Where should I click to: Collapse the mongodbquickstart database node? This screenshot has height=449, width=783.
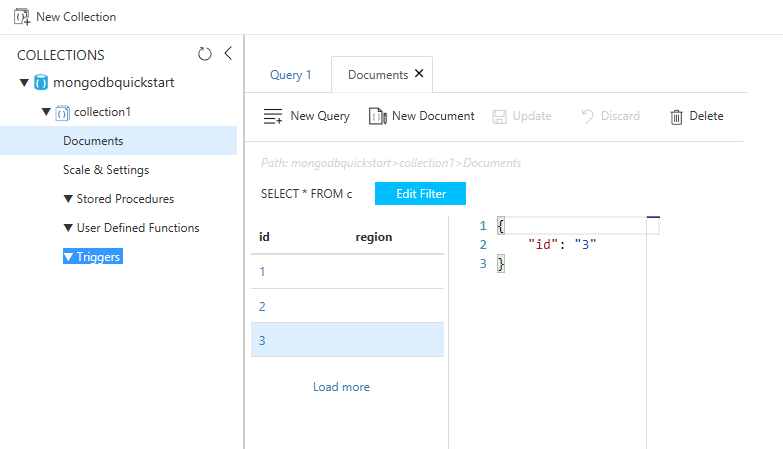[x=24, y=82]
